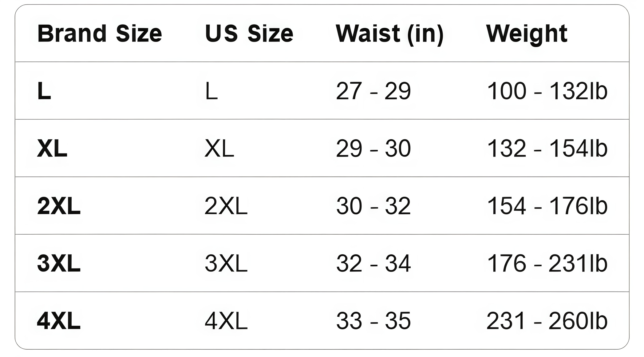Screen dimensions: 644x357
Task: Click the 132 - 154lb weight value
Action: coord(547,149)
